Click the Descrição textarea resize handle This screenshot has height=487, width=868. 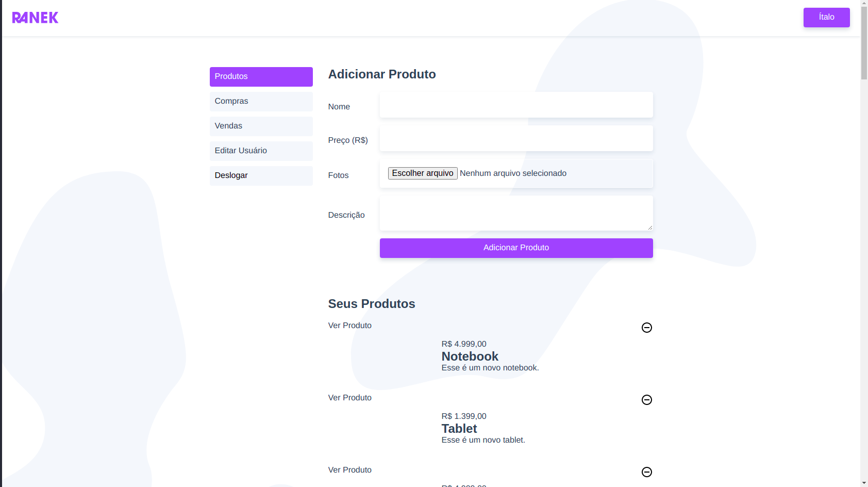pos(650,228)
